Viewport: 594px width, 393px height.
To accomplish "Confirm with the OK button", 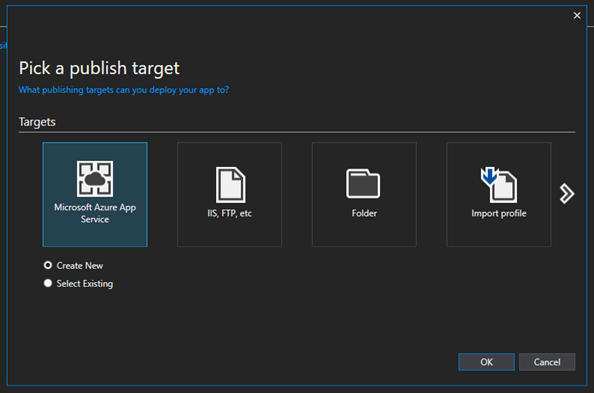I will 486,362.
